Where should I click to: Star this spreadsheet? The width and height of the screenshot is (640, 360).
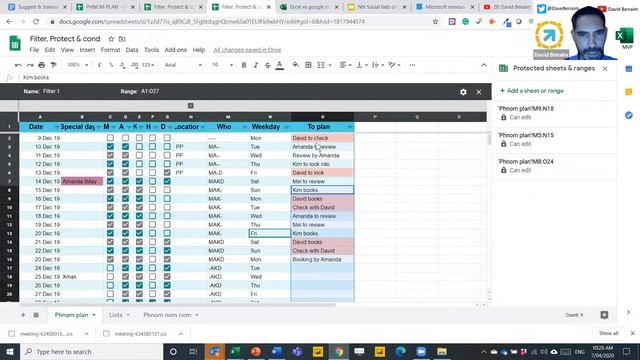[111, 39]
